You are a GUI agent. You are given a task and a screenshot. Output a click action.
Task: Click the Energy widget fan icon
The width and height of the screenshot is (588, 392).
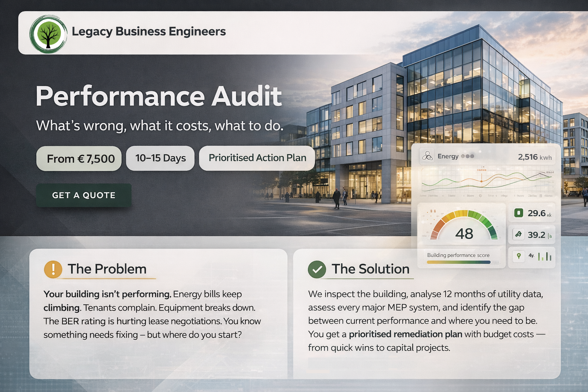click(x=427, y=156)
